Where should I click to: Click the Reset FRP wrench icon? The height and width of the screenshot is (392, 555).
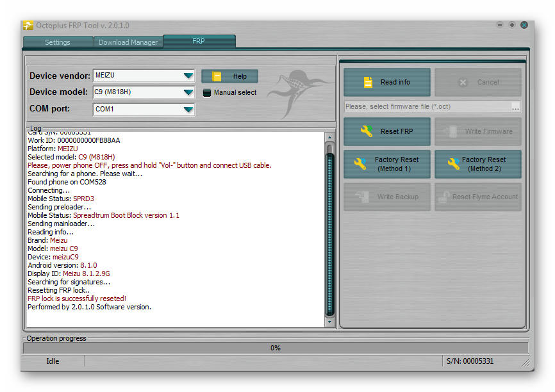[x=367, y=131]
